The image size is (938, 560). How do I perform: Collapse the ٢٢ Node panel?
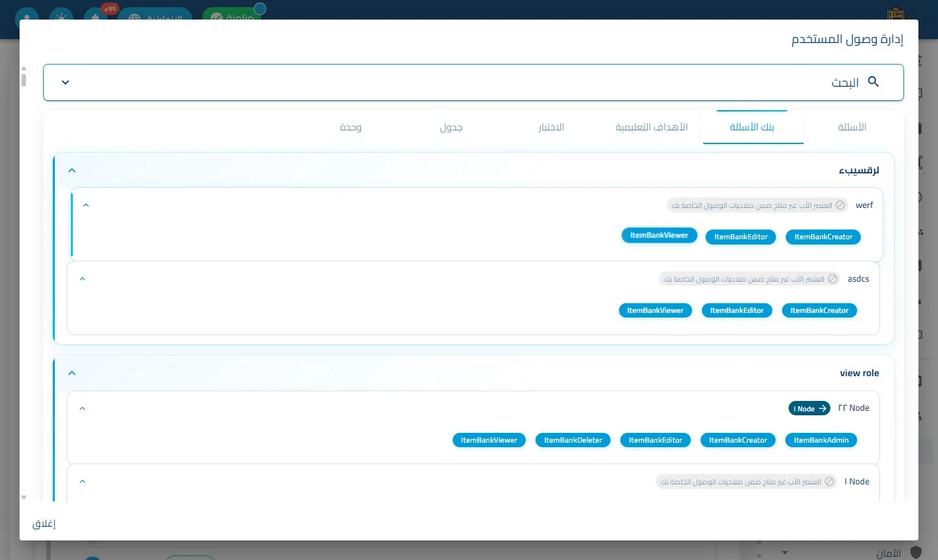pos(82,409)
